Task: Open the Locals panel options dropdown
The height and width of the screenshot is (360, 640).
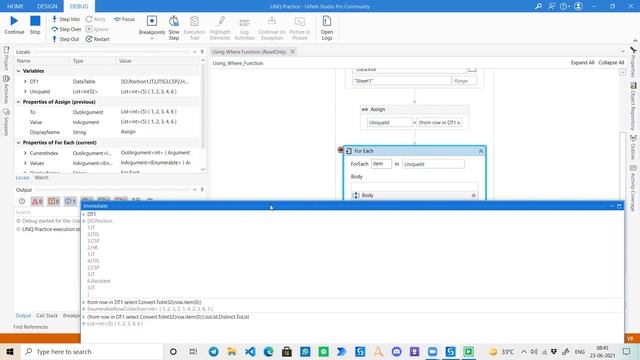Action: 194,52
